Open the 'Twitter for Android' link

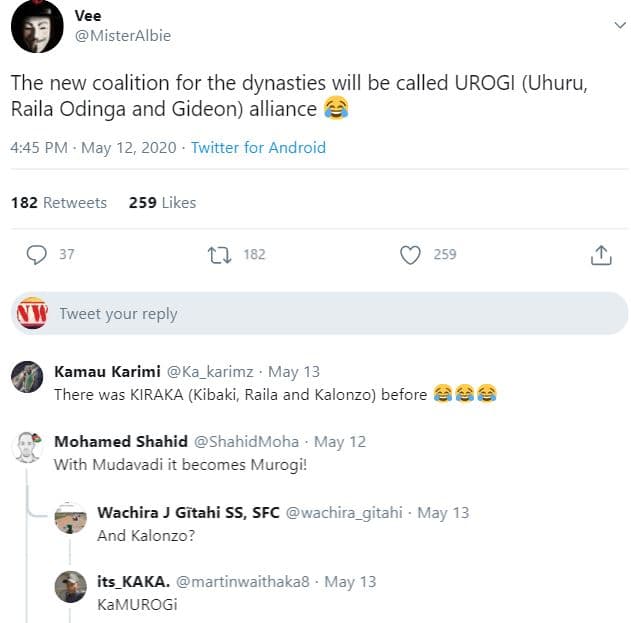258,147
